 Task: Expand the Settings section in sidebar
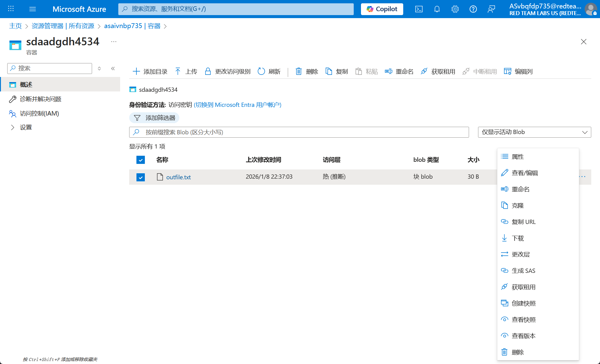[x=13, y=127]
